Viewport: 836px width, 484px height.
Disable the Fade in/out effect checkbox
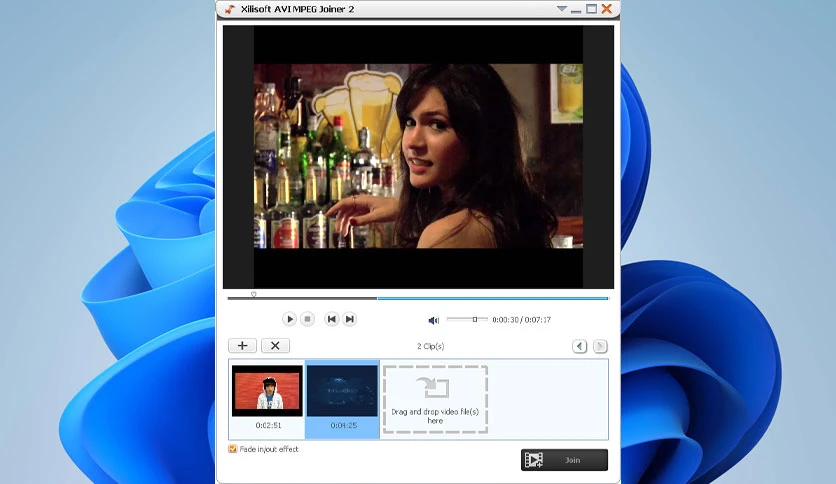[x=233, y=449]
